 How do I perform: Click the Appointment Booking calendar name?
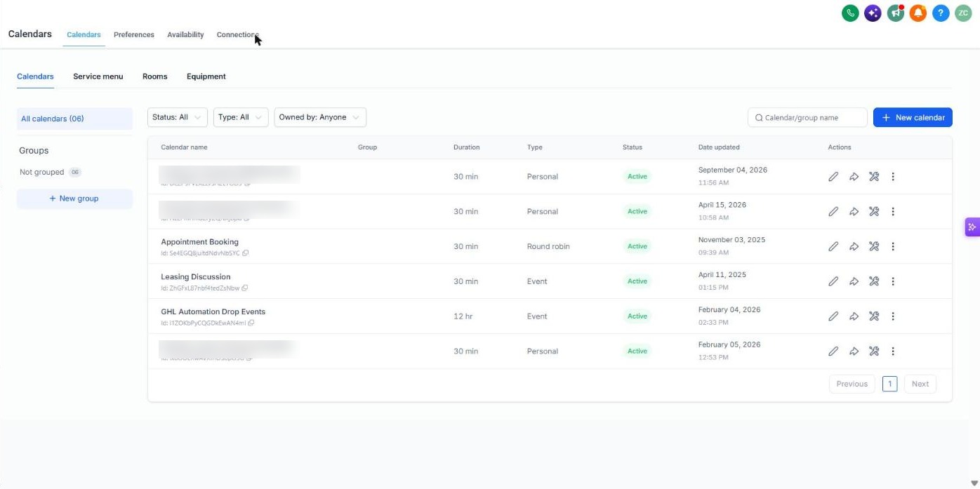pyautogui.click(x=200, y=242)
